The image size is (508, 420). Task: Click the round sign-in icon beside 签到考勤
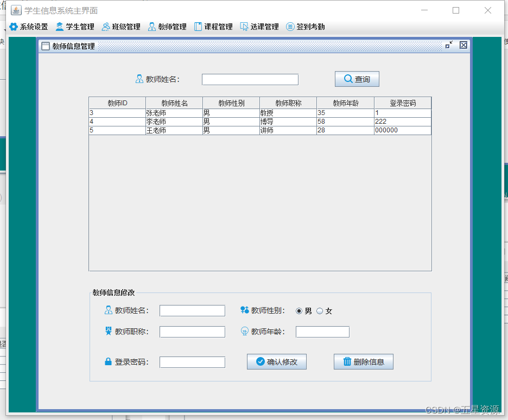point(290,27)
